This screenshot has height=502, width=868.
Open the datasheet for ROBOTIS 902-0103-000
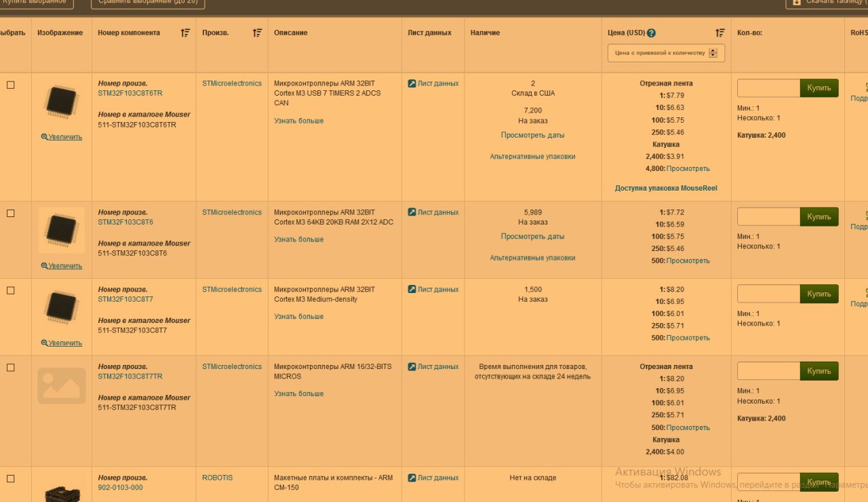[433, 478]
